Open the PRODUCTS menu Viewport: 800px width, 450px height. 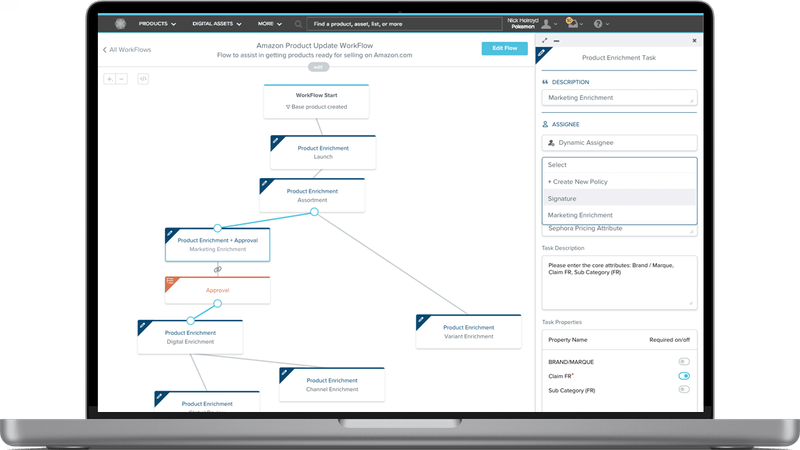click(x=157, y=24)
